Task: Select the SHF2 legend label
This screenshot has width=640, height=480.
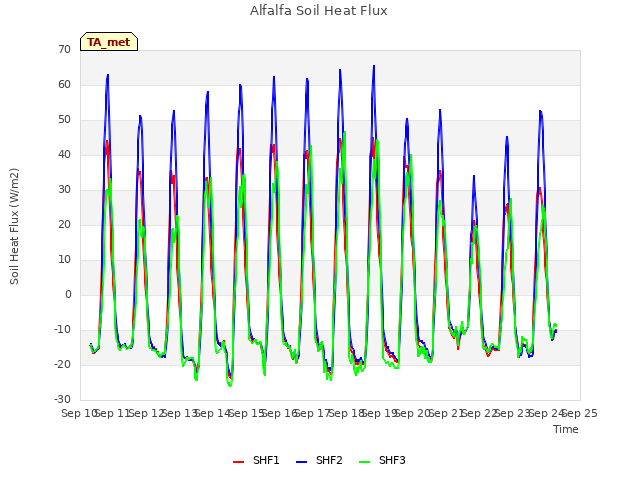Action: coord(329,460)
